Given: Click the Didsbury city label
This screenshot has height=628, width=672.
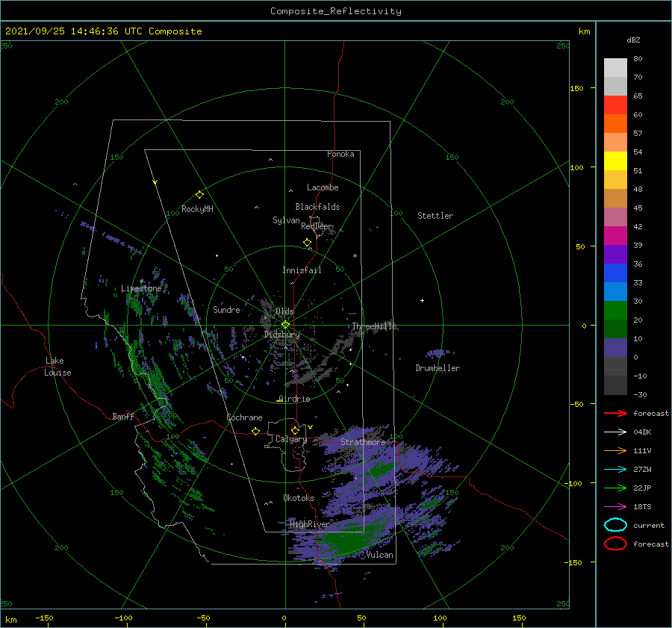Looking at the screenshot, I should coord(281,335).
